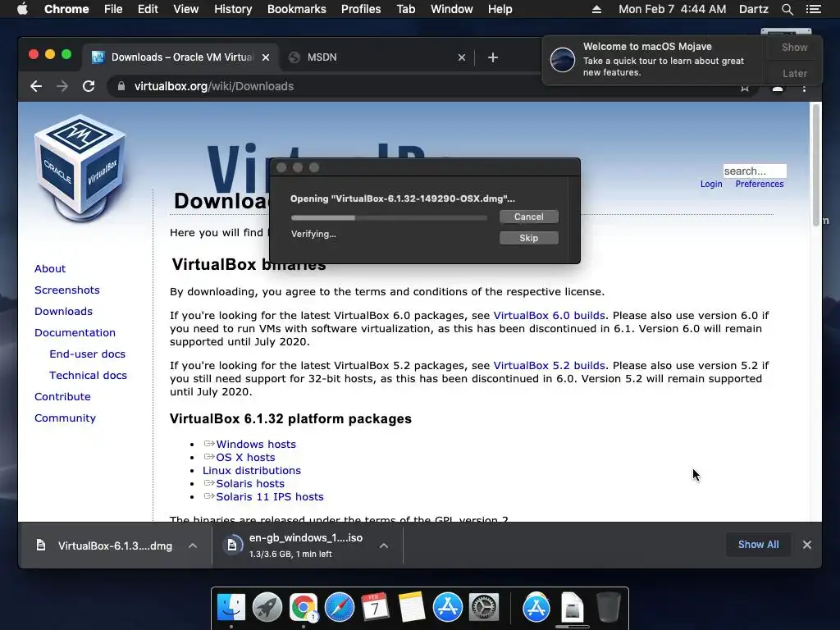Image resolution: width=840 pixels, height=630 pixels.
Task: Expand options for VirtualBox dmg download
Action: click(x=193, y=546)
